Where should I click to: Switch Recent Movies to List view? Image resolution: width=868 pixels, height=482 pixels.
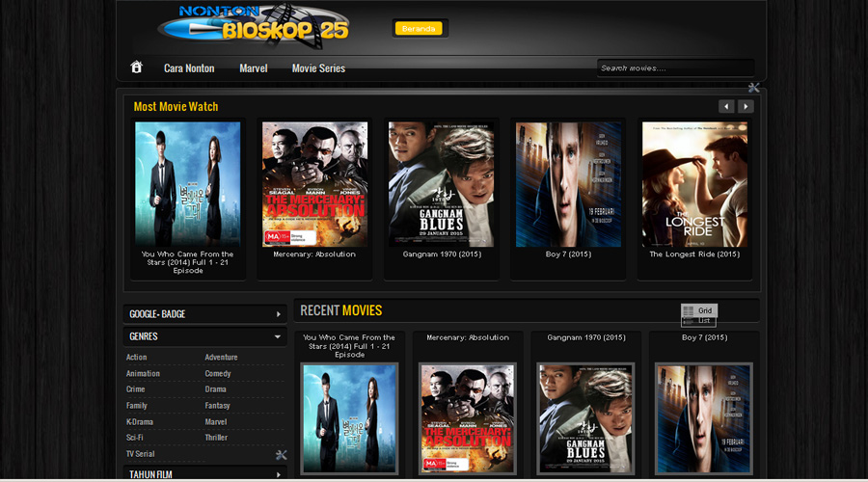coord(698,321)
